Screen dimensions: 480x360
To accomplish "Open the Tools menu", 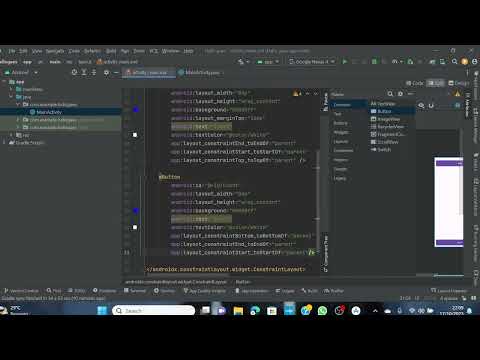I will [x=139, y=51].
